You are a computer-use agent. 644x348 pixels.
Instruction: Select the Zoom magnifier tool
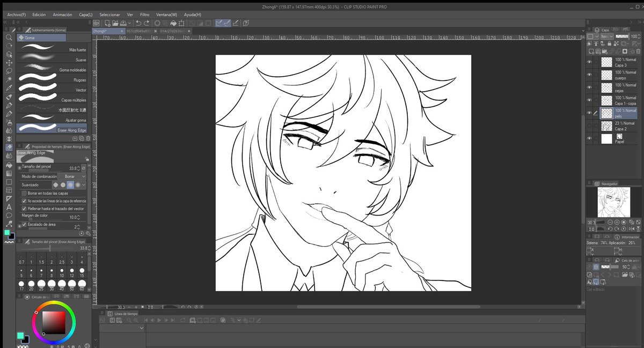tap(9, 38)
